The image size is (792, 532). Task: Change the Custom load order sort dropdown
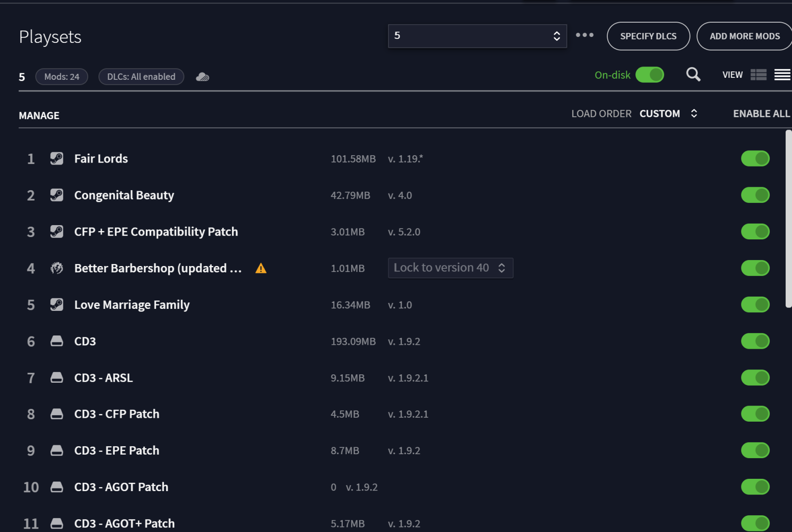pyautogui.click(x=668, y=114)
